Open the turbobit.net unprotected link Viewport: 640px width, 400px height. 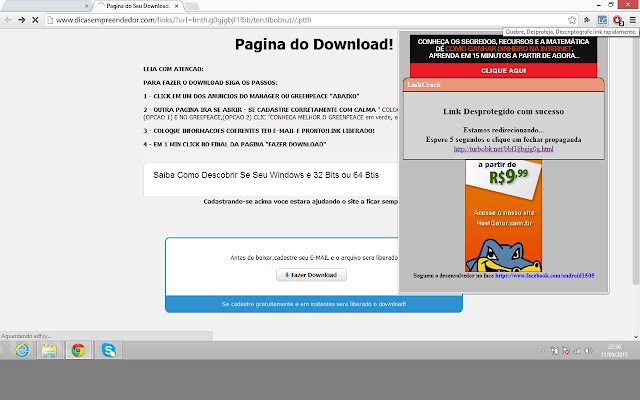tap(503, 149)
